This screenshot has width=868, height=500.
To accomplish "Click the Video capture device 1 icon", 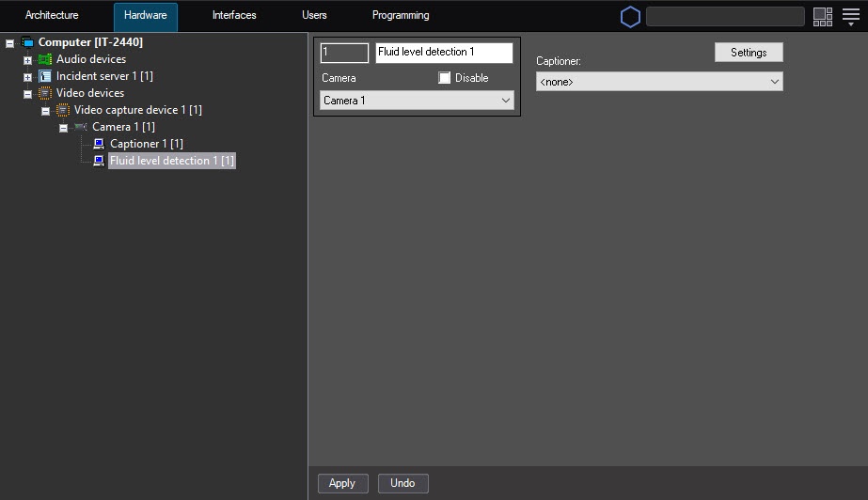I will pyautogui.click(x=63, y=110).
